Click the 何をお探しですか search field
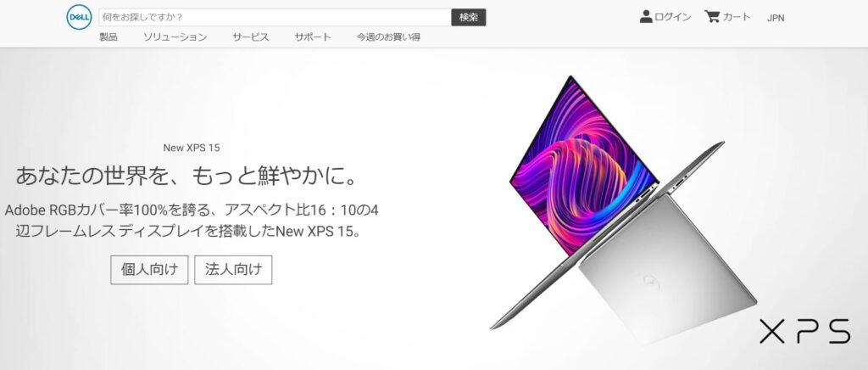Screen dimensions: 868x370 click(x=275, y=17)
